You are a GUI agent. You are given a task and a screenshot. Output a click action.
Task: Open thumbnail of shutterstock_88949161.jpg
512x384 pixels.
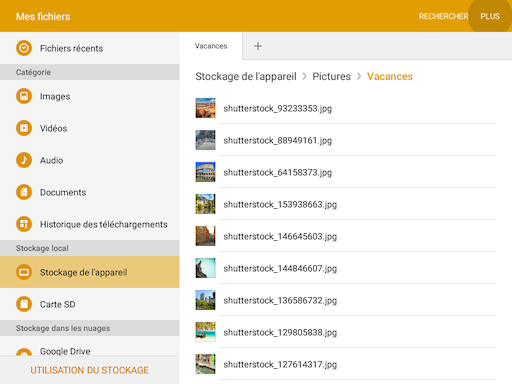pos(205,140)
